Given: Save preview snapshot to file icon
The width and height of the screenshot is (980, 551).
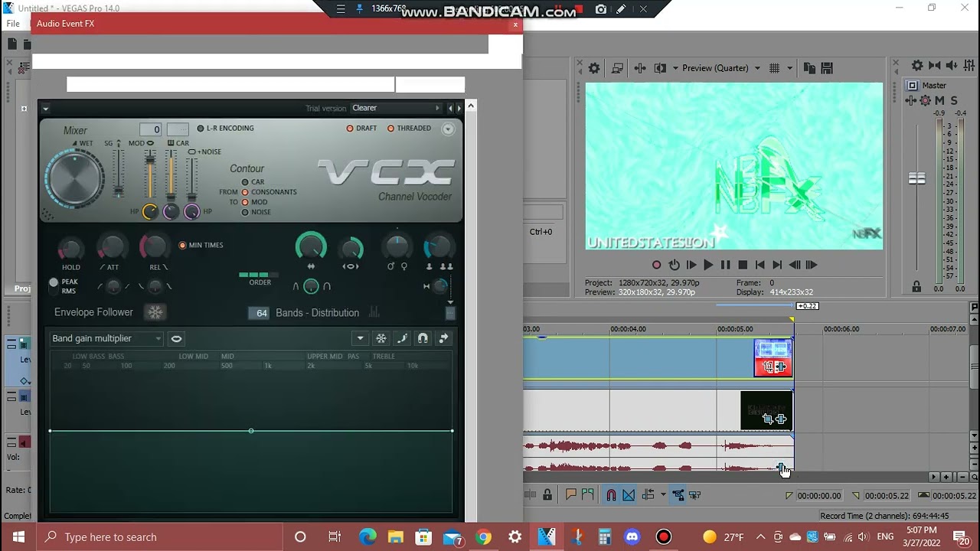Looking at the screenshot, I should tap(827, 68).
